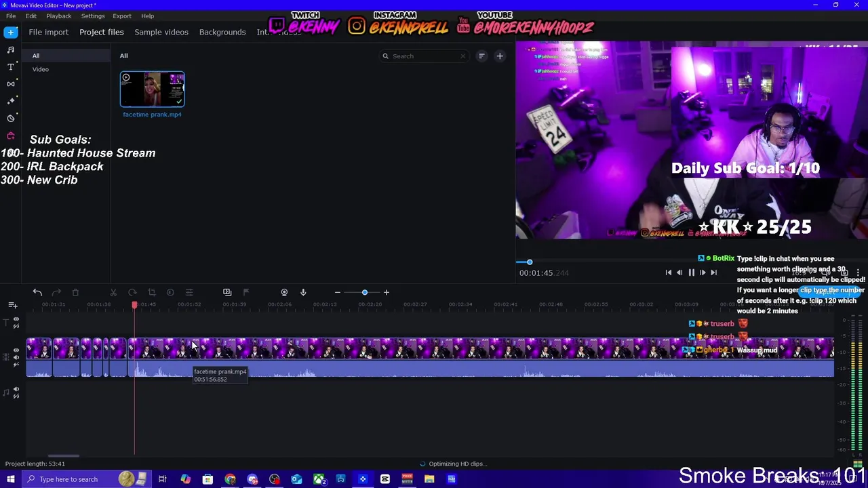This screenshot has height=488, width=868.
Task: Open Microsoft Store from the taskbar
Action: [x=208, y=479]
